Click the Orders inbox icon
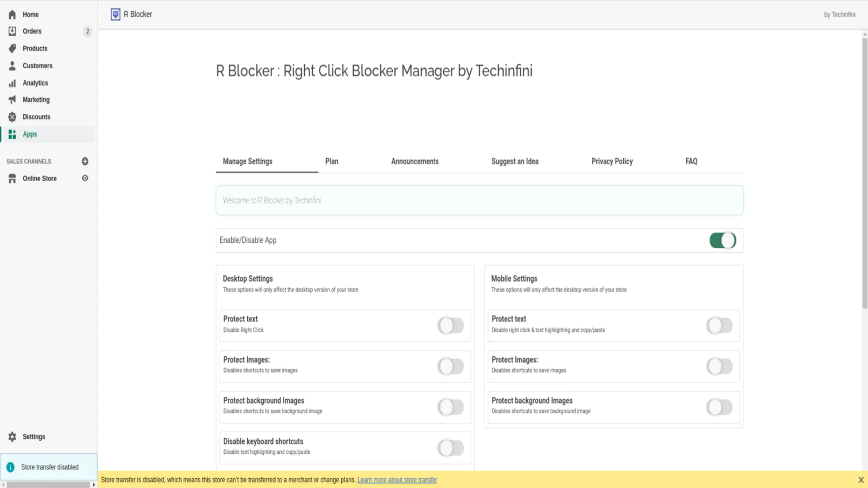 12,31
